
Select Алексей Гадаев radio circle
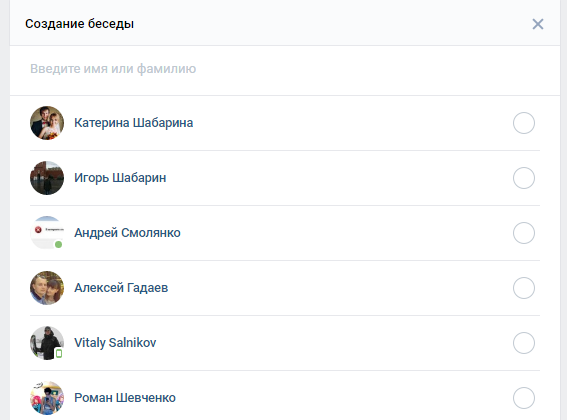tap(524, 288)
